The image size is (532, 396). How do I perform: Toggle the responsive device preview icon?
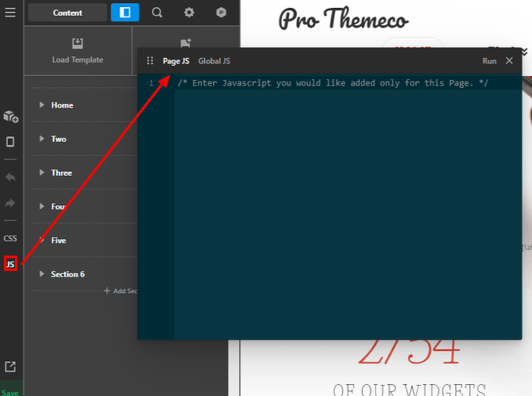10,142
